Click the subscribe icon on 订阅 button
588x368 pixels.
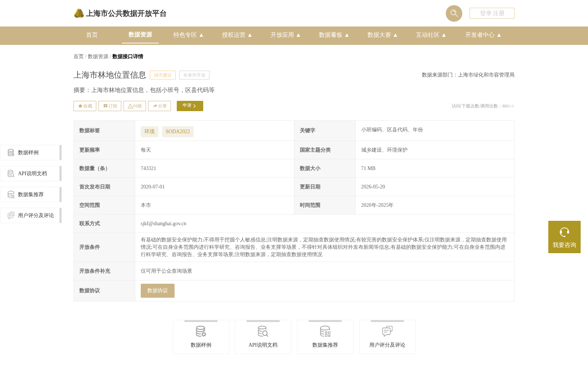[105, 106]
